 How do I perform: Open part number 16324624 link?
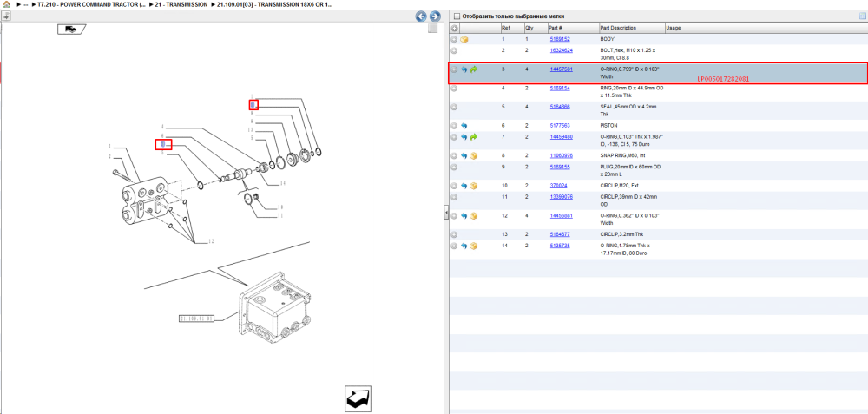click(561, 50)
